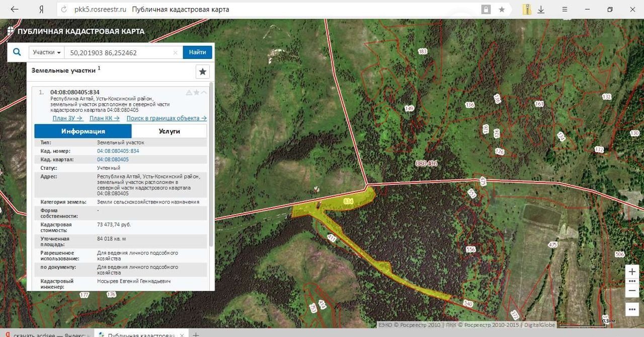
Task: Expand the zoom level options between plus and minus
Action: [632, 281]
